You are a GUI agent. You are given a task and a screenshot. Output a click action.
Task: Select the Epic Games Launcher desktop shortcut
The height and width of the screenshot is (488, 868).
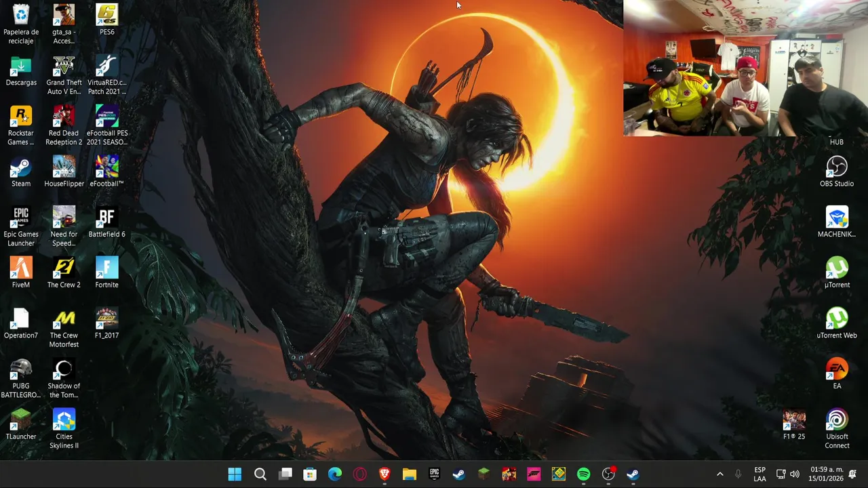(21, 226)
